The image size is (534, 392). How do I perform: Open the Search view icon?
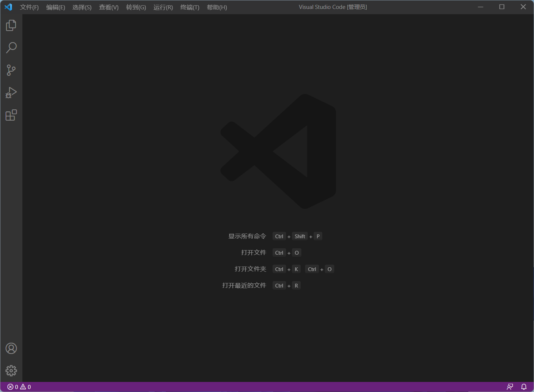11,48
